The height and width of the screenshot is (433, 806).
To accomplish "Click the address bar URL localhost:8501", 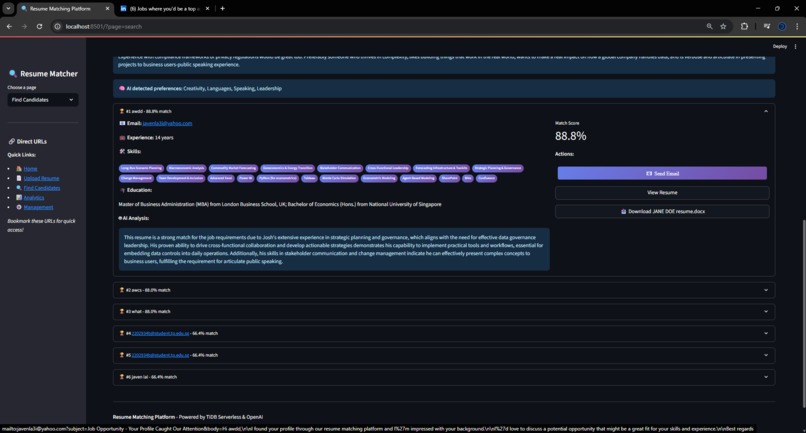I will tap(103, 26).
